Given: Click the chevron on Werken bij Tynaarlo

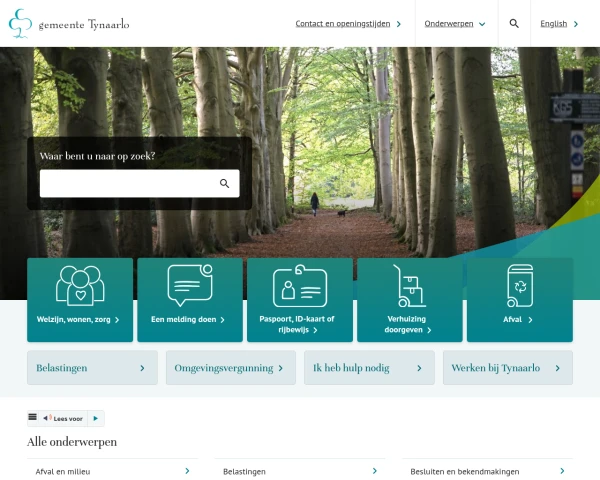Looking at the screenshot, I should [x=558, y=368].
